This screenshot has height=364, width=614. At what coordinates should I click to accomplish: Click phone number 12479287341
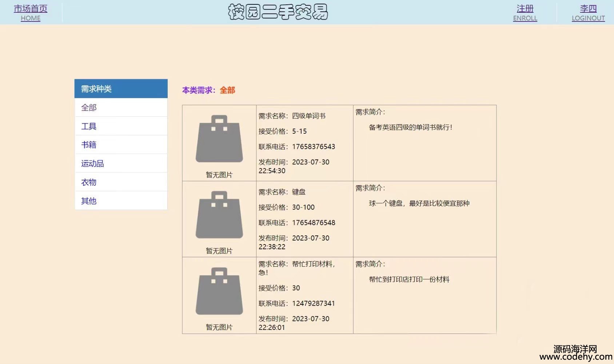click(313, 303)
